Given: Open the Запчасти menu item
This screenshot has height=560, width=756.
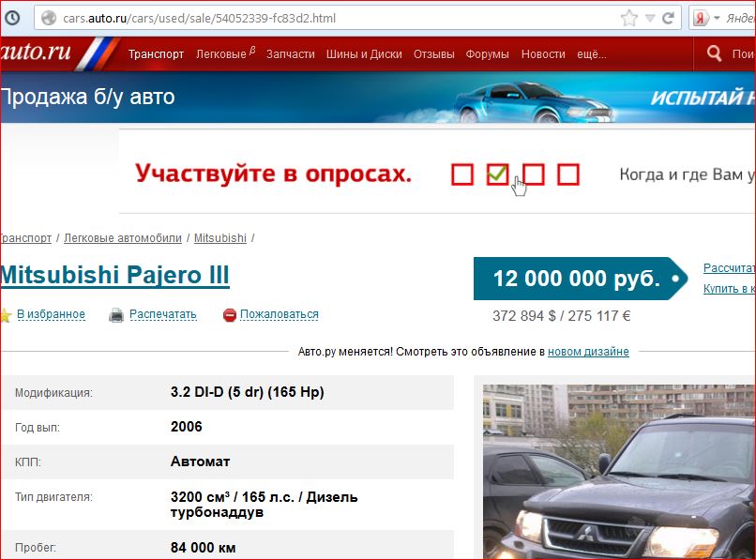Looking at the screenshot, I should pos(290,54).
